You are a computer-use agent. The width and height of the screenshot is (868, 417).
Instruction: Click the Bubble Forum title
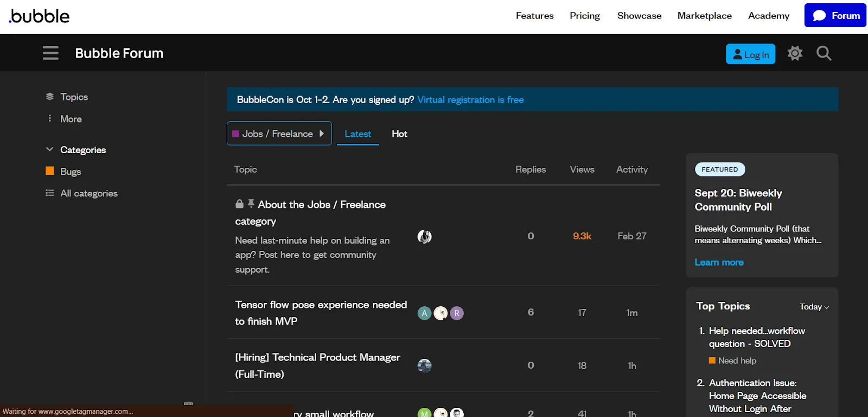[119, 53]
